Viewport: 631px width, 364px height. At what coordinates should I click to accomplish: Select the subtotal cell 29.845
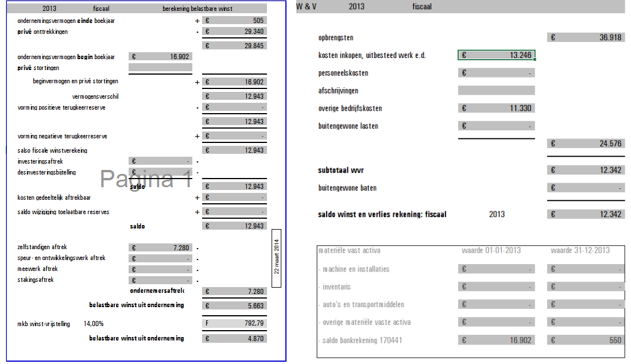tap(234, 46)
